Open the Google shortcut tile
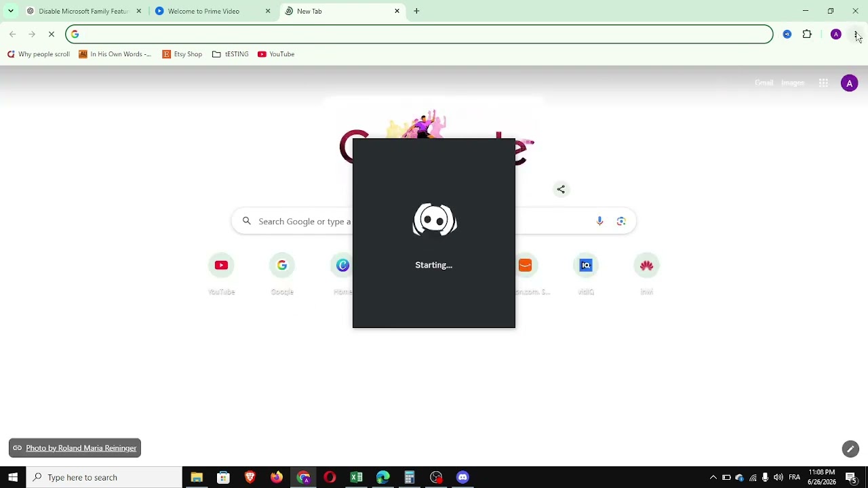The image size is (868, 488). pyautogui.click(x=282, y=274)
